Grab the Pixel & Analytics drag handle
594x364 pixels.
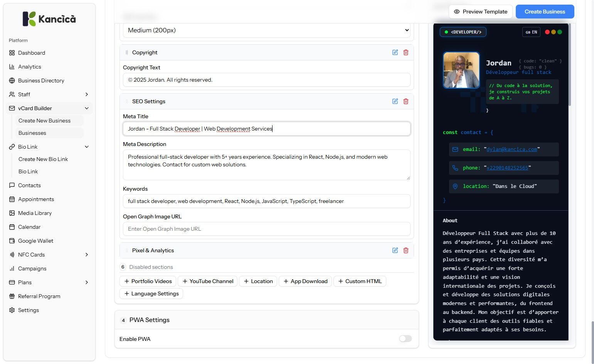[x=127, y=250]
